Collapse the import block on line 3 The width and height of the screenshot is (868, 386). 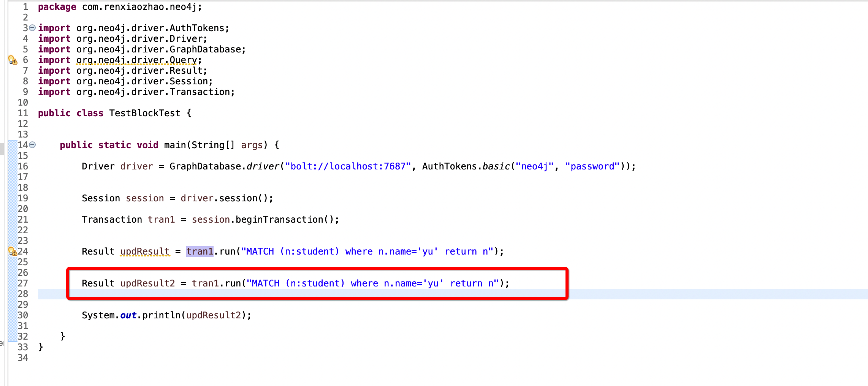(x=32, y=27)
